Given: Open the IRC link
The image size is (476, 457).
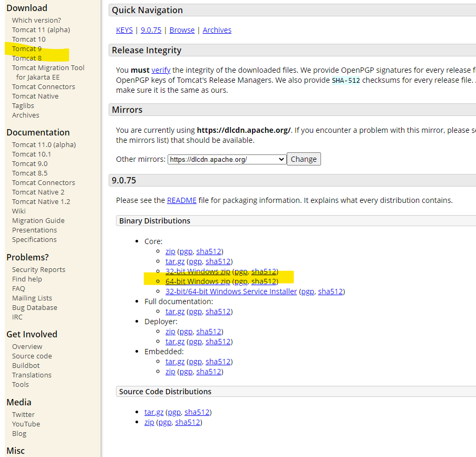Looking at the screenshot, I should pos(17,317).
